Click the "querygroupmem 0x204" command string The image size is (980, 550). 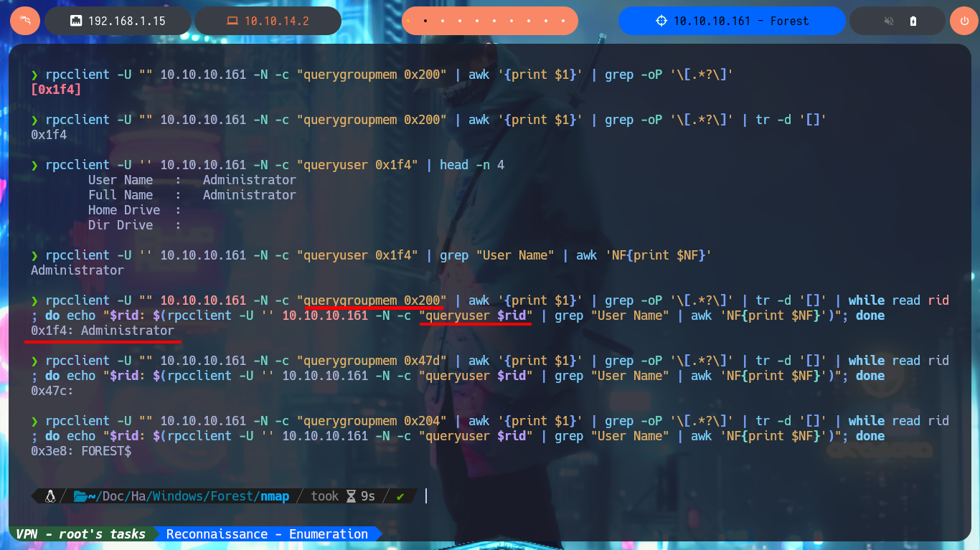point(372,421)
